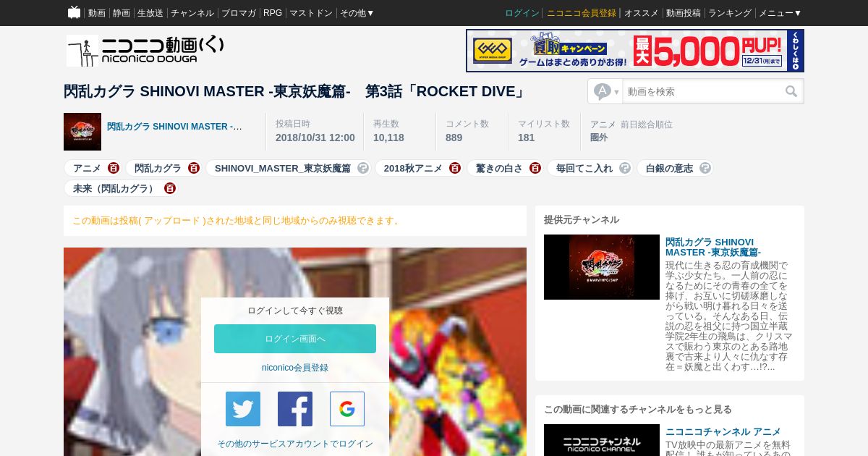Open the 閃乱カグラ channel thumbnail in the sidebar
This screenshot has height=456, width=868.
coord(602,267)
